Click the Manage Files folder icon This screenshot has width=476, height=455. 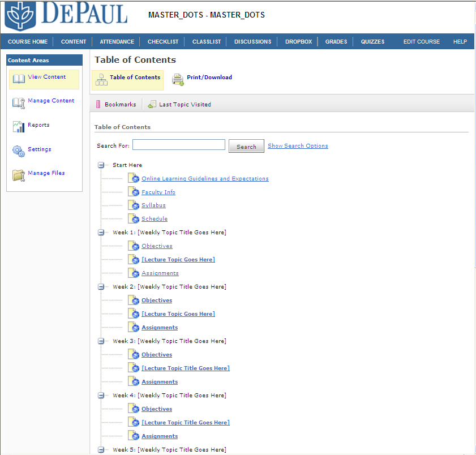(x=19, y=175)
